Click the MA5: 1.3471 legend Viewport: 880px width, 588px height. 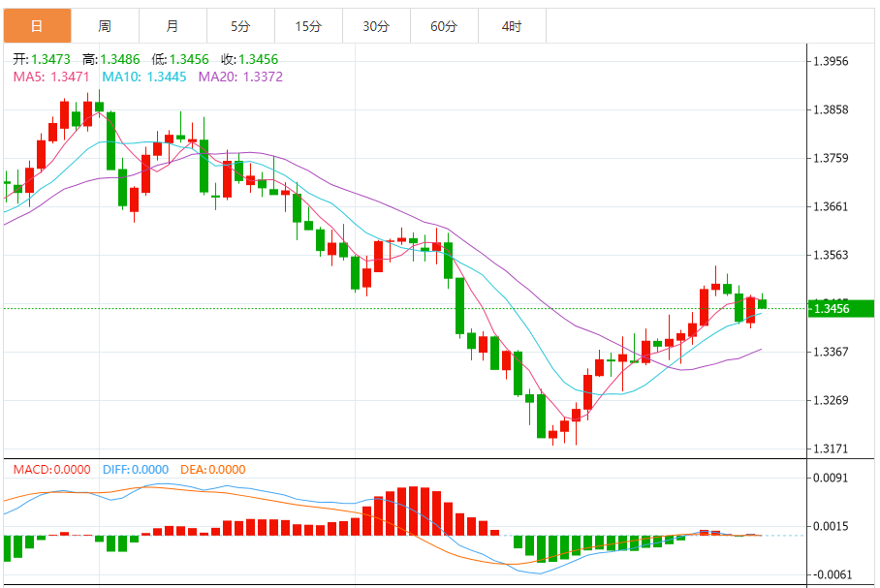[51, 77]
